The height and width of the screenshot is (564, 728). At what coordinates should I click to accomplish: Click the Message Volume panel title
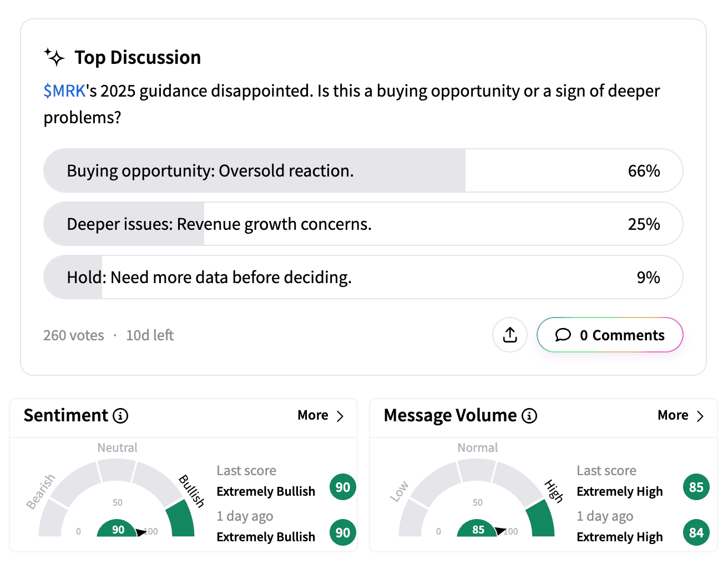click(450, 415)
